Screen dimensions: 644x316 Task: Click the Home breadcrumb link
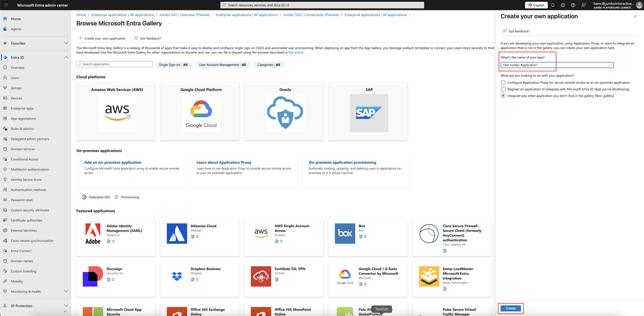click(81, 15)
